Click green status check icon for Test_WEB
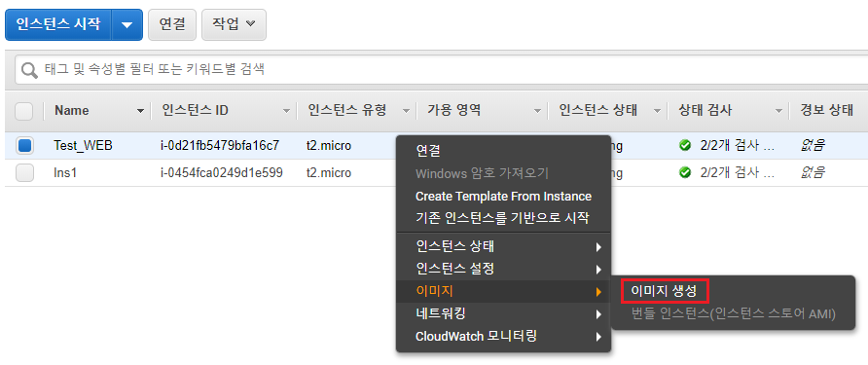Image resolution: width=868 pixels, height=365 pixels. point(685,146)
